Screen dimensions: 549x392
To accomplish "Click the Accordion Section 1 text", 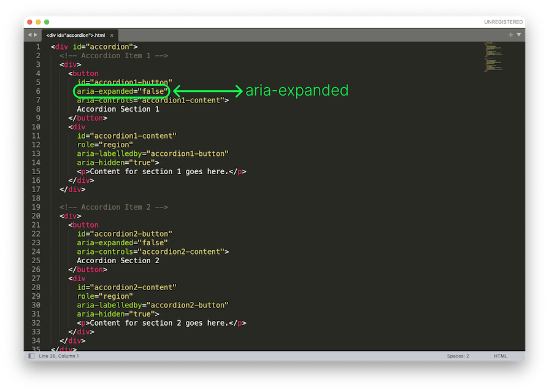I will click(118, 109).
